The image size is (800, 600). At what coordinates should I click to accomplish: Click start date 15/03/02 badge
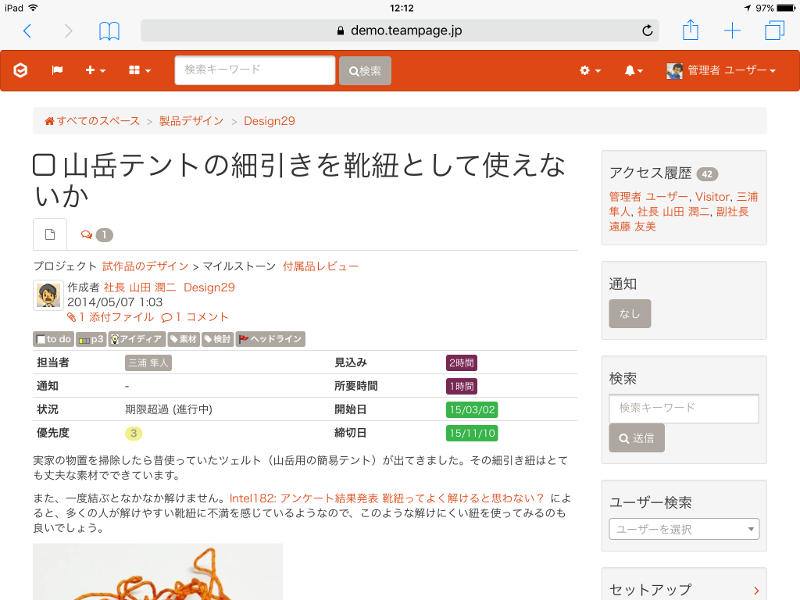tap(472, 410)
